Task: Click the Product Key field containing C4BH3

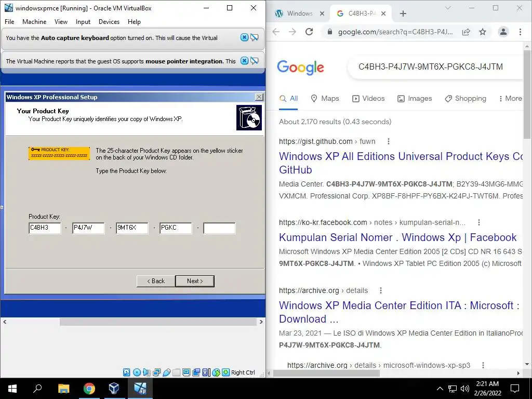Action: (x=45, y=228)
